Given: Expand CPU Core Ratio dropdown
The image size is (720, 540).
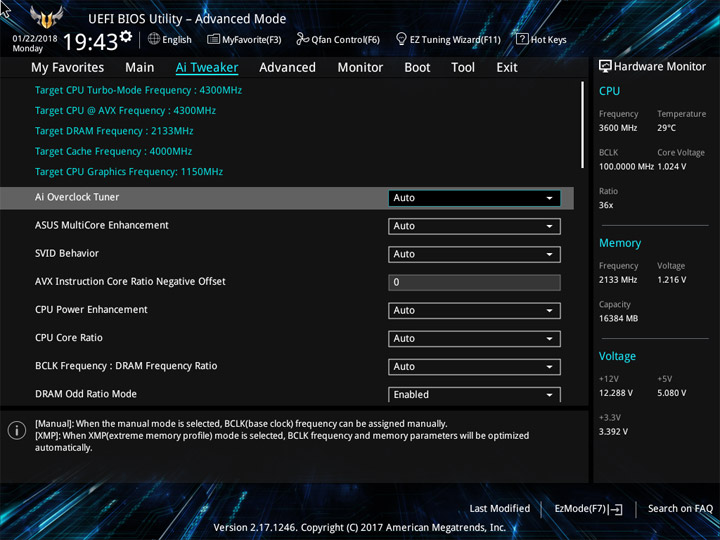Looking at the screenshot, I should [474, 338].
